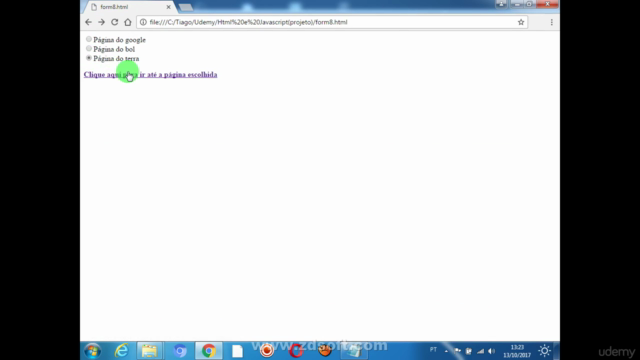The image size is (640, 360).
Task: Open the Chrome three-dot menu
Action: pos(551,22)
